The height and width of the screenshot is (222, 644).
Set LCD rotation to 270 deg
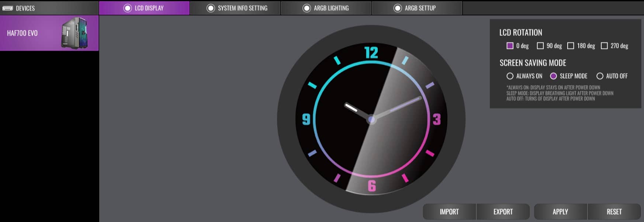click(x=604, y=46)
